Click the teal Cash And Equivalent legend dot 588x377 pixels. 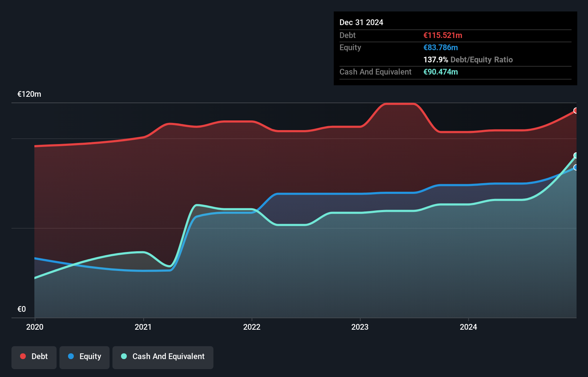[124, 356]
